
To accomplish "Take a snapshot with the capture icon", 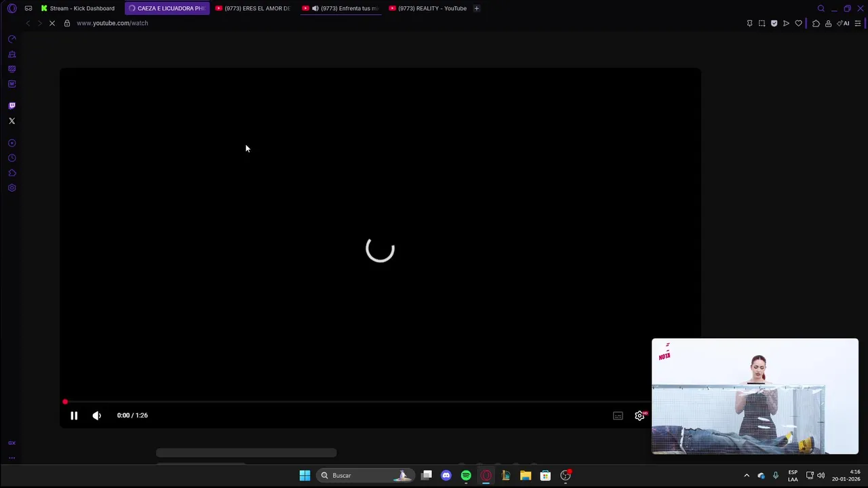I will pos(762,23).
